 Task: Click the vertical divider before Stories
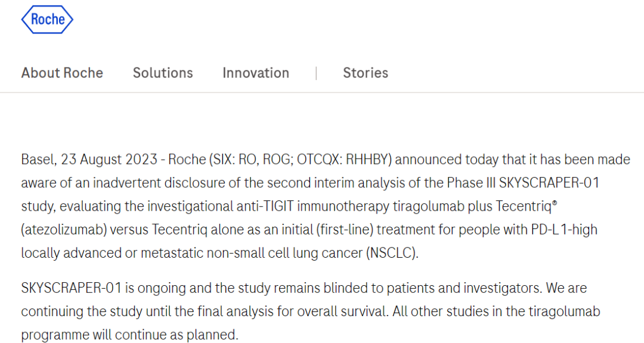(316, 73)
